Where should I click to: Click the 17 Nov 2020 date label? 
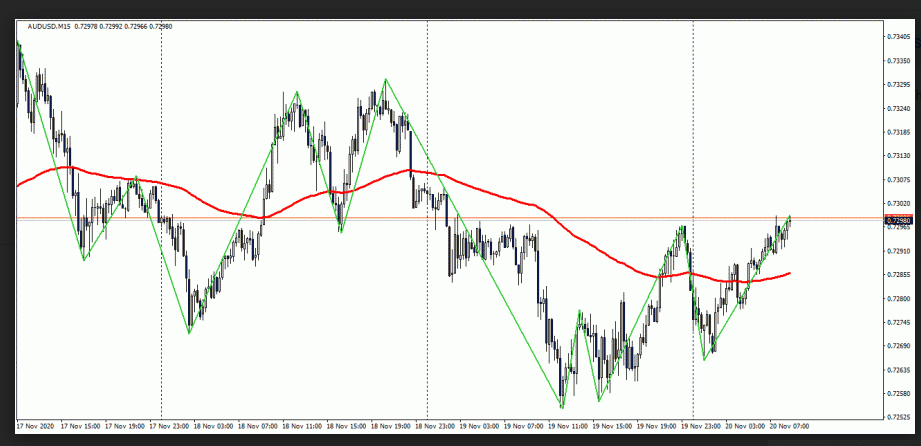(x=33, y=425)
